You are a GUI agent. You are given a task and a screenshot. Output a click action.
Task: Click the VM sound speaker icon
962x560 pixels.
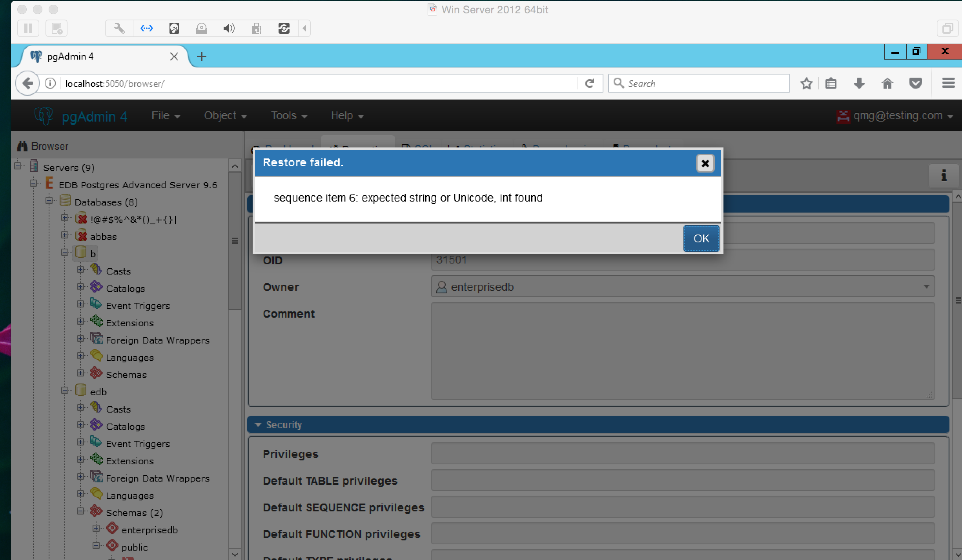tap(229, 28)
